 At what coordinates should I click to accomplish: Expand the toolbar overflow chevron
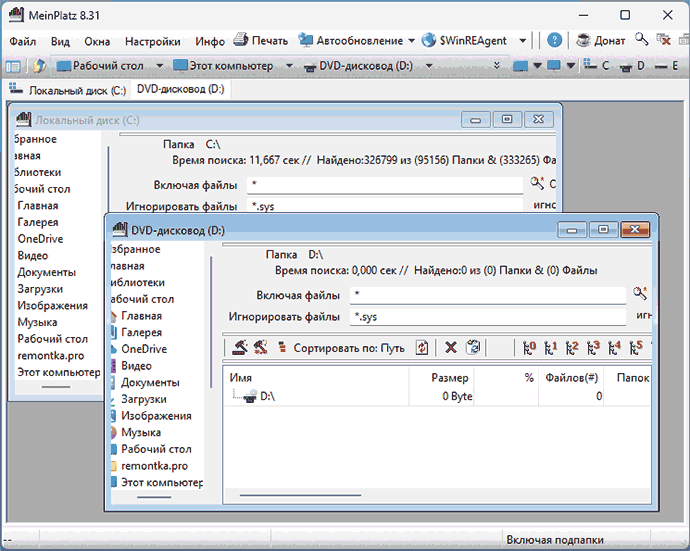coord(497,66)
